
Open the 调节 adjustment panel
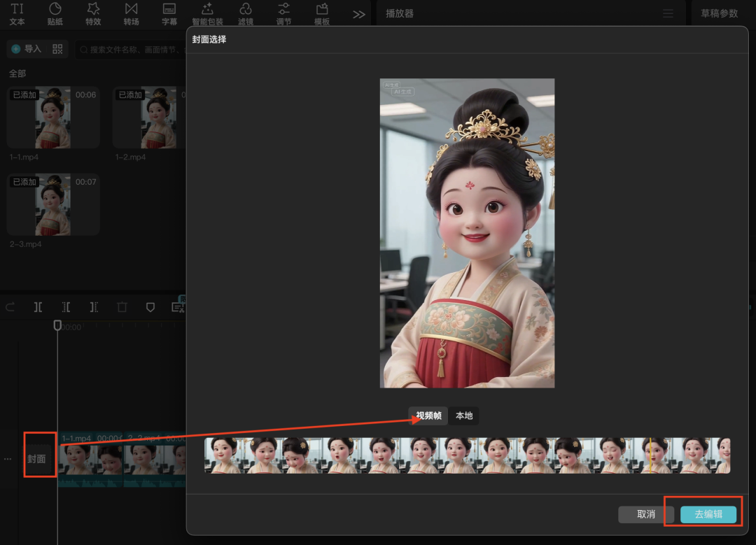pos(283,14)
